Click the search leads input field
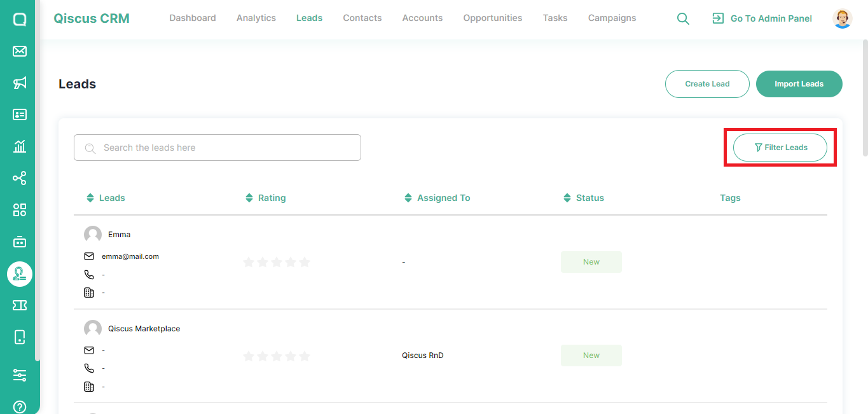The height and width of the screenshot is (414, 868). point(217,148)
